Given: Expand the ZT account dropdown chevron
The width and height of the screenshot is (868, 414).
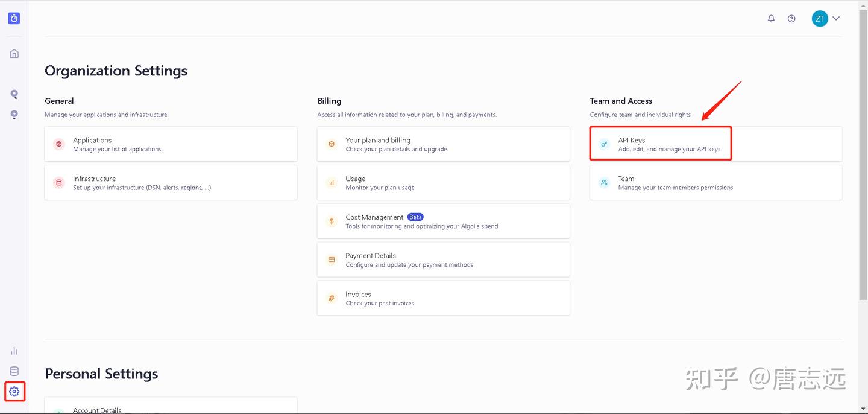Looking at the screenshot, I should pyautogui.click(x=836, y=19).
